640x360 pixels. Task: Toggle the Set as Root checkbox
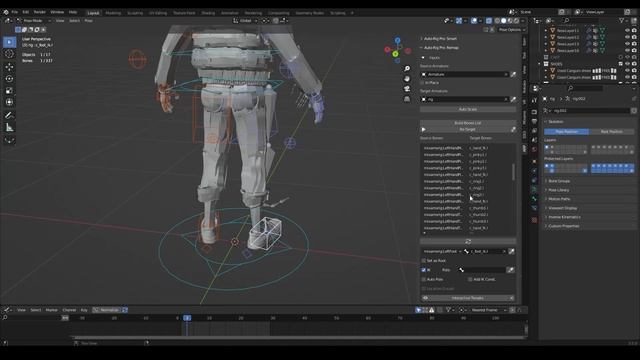click(423, 260)
